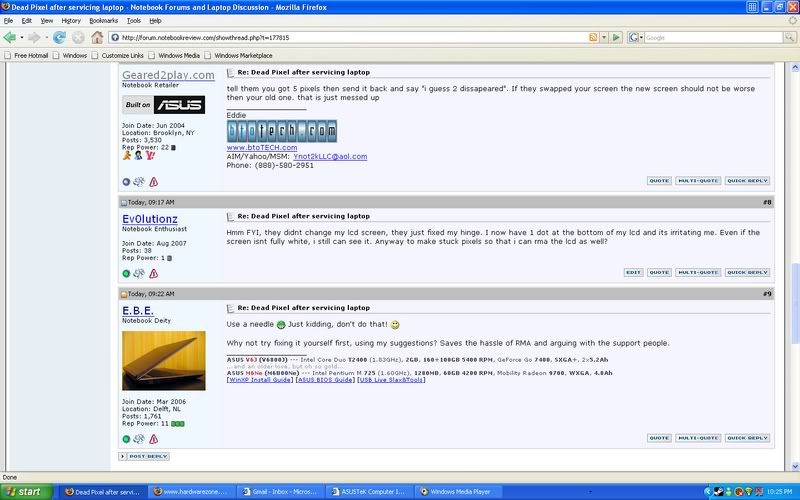800x500 pixels.
Task: Click the address bar URL field
Action: click(x=352, y=37)
